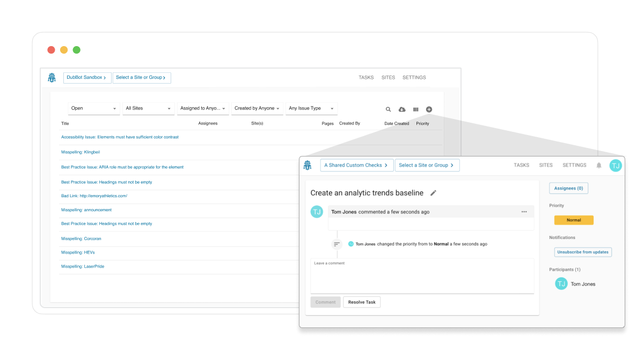This screenshot has width=644, height=343.
Task: Click the Resolve Task button
Action: [x=362, y=302]
